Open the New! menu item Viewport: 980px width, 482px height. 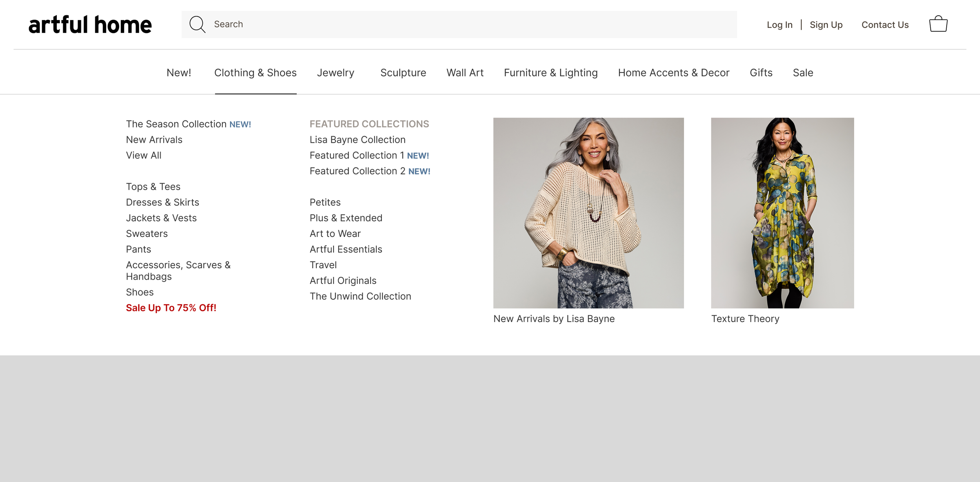click(179, 73)
